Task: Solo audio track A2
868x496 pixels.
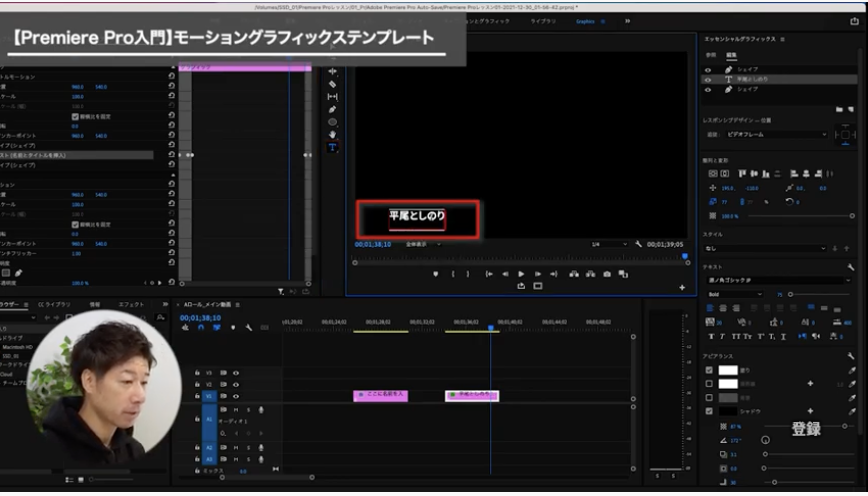Action: tap(248, 447)
